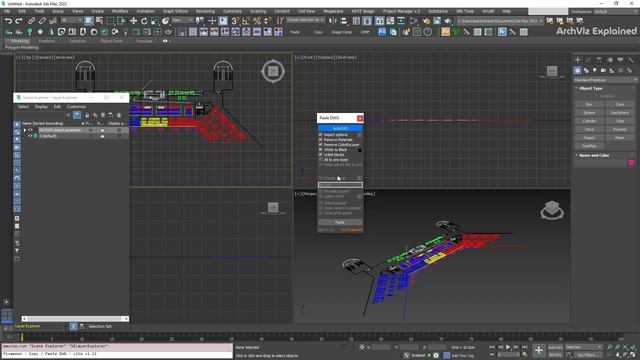Viewport: 640px width, 360px height.
Task: Toggle visibility eye of 0 (default) layer
Action: point(30,136)
